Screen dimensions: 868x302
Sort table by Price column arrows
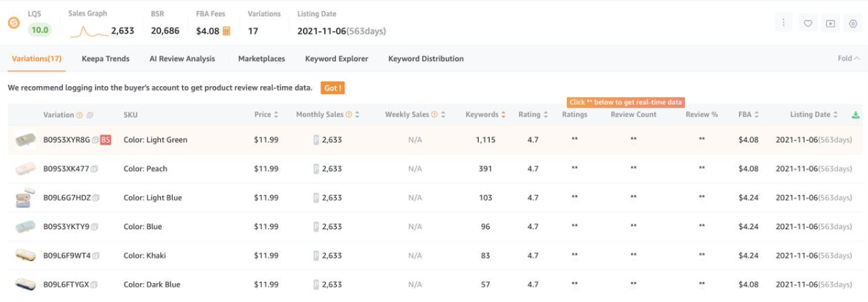(x=276, y=115)
